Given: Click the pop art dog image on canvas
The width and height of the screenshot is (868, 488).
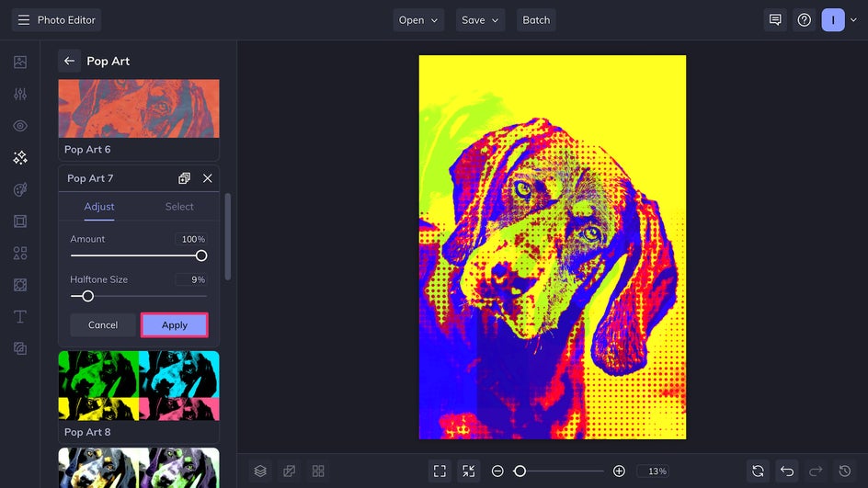Looking at the screenshot, I should point(552,247).
